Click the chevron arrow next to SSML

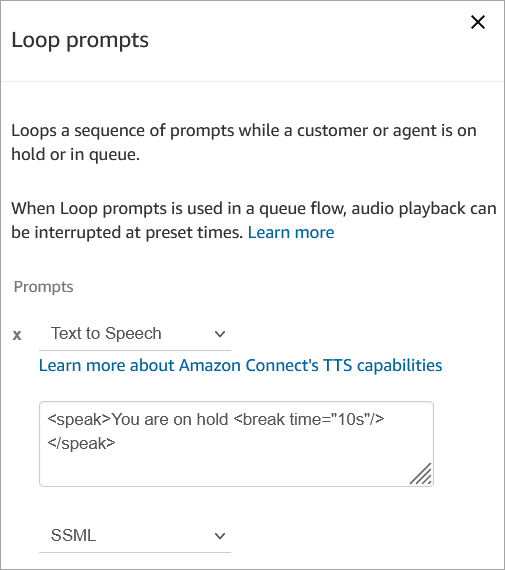point(220,536)
